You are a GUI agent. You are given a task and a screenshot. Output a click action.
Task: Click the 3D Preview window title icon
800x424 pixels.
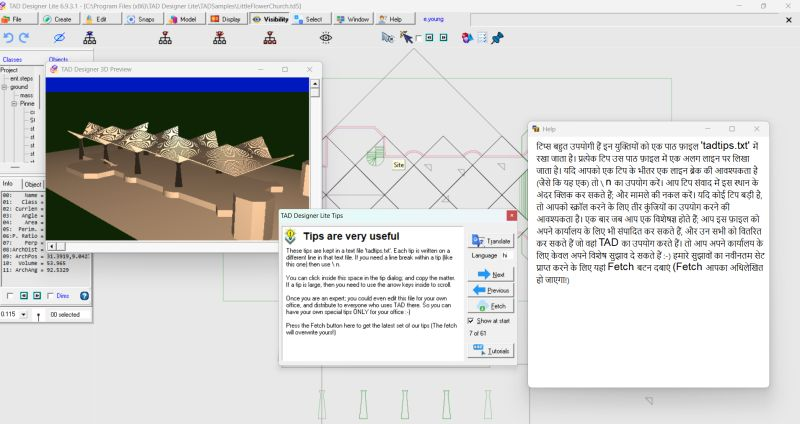(x=54, y=69)
